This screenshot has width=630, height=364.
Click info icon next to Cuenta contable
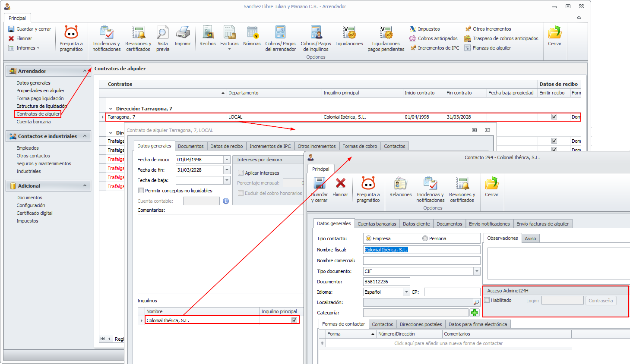pos(226,201)
